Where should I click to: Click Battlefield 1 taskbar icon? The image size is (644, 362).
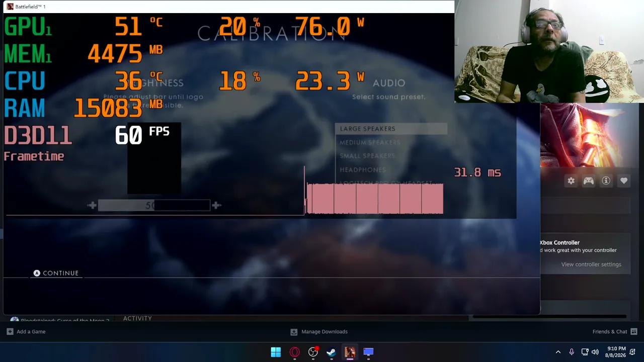(350, 352)
